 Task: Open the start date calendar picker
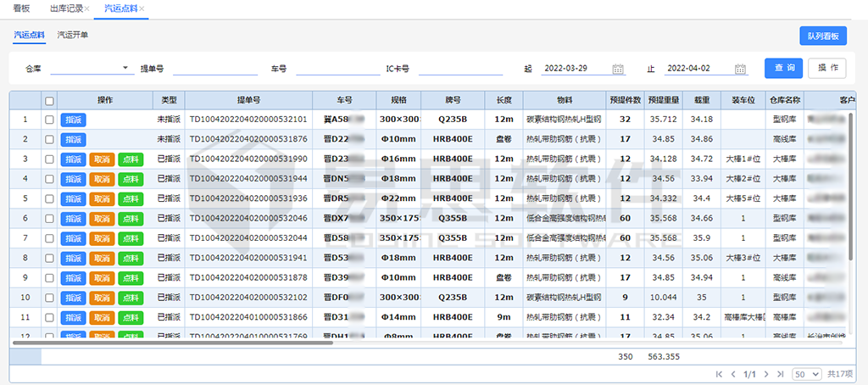click(619, 69)
